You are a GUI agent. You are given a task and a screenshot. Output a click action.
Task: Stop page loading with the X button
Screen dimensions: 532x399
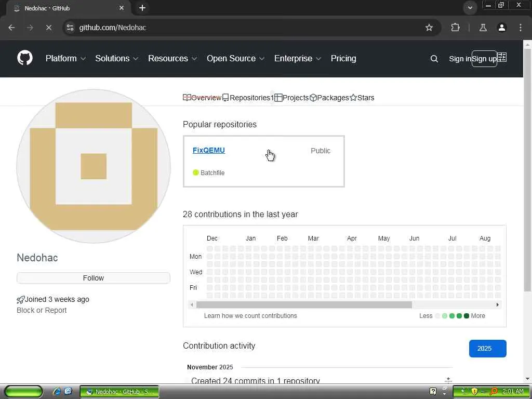[x=48, y=28]
